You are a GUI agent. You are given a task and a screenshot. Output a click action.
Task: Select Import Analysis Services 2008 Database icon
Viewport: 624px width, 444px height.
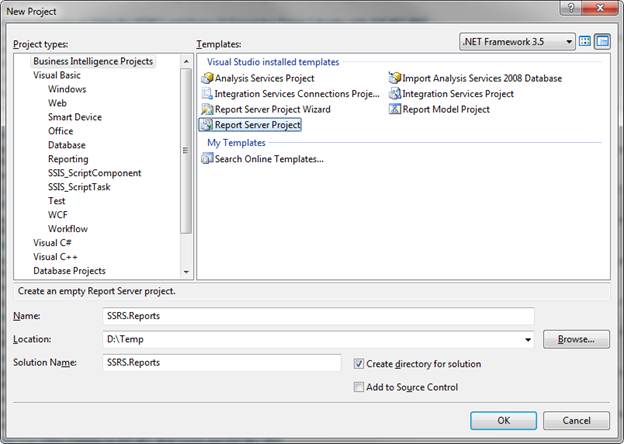tap(395, 78)
